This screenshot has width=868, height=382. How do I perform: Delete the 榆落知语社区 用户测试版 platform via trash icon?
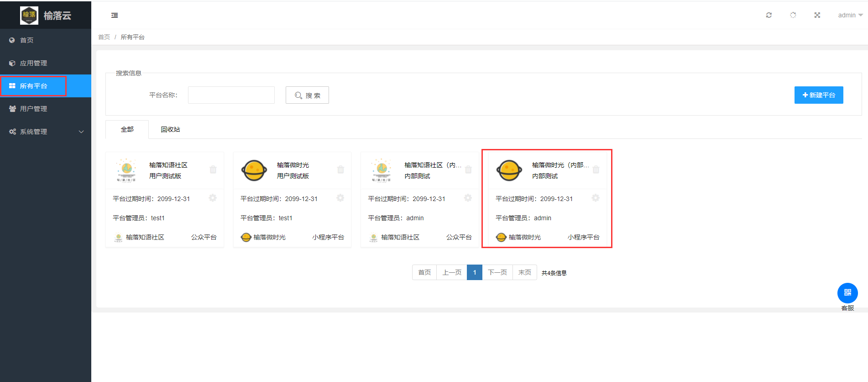pyautogui.click(x=213, y=170)
